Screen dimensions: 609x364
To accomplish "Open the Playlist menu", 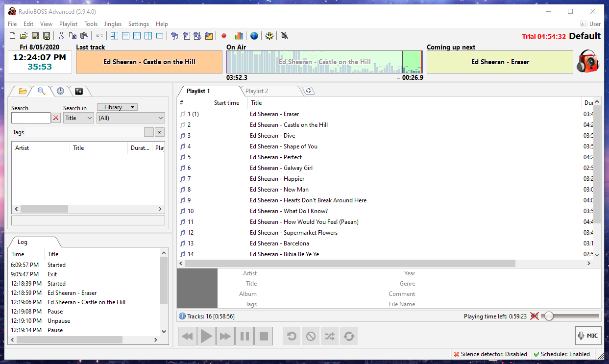I will coord(68,24).
